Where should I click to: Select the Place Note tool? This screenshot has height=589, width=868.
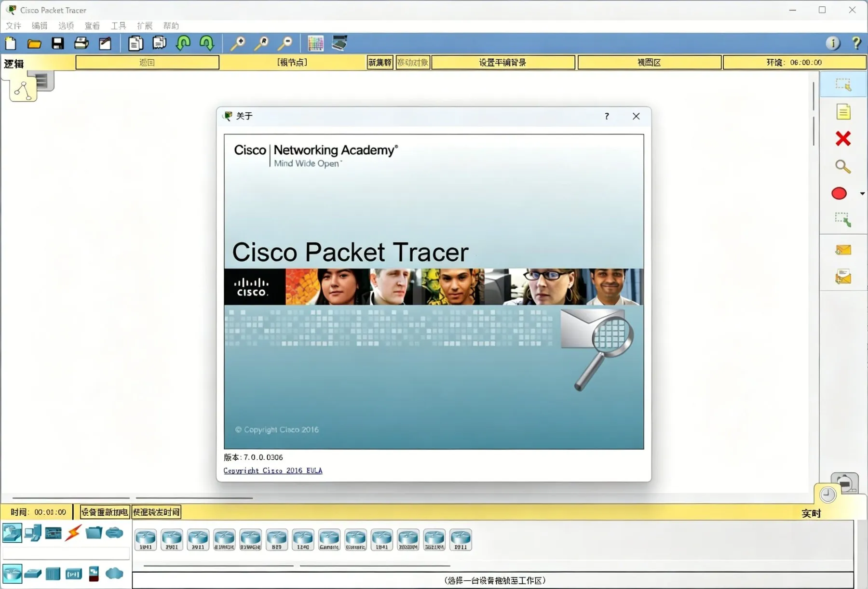coord(843,112)
